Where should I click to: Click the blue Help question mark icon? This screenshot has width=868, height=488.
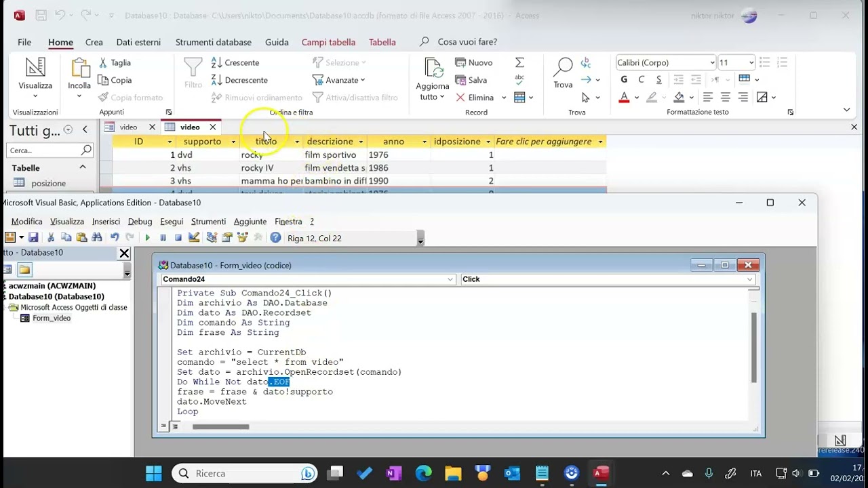(275, 237)
